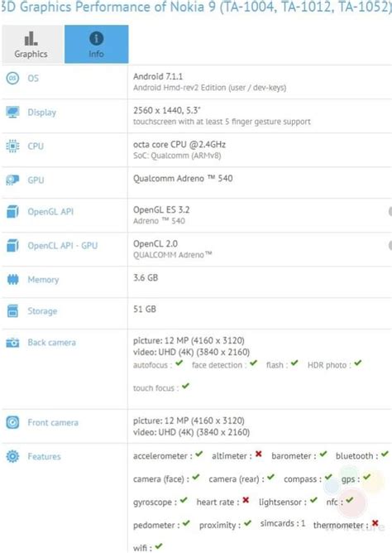Expand OpenCL 2.0 details button
This screenshot has width=392, height=553.
(390, 246)
